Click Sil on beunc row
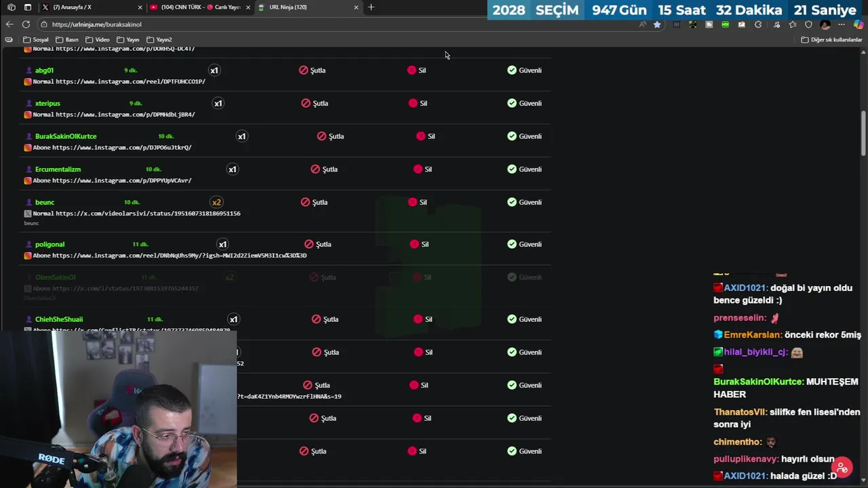868x488 pixels. [x=417, y=202]
